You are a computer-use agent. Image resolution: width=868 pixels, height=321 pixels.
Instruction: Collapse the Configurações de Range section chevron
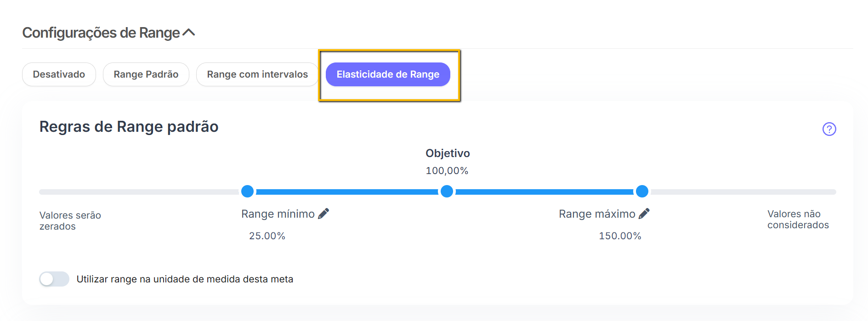coord(189,33)
